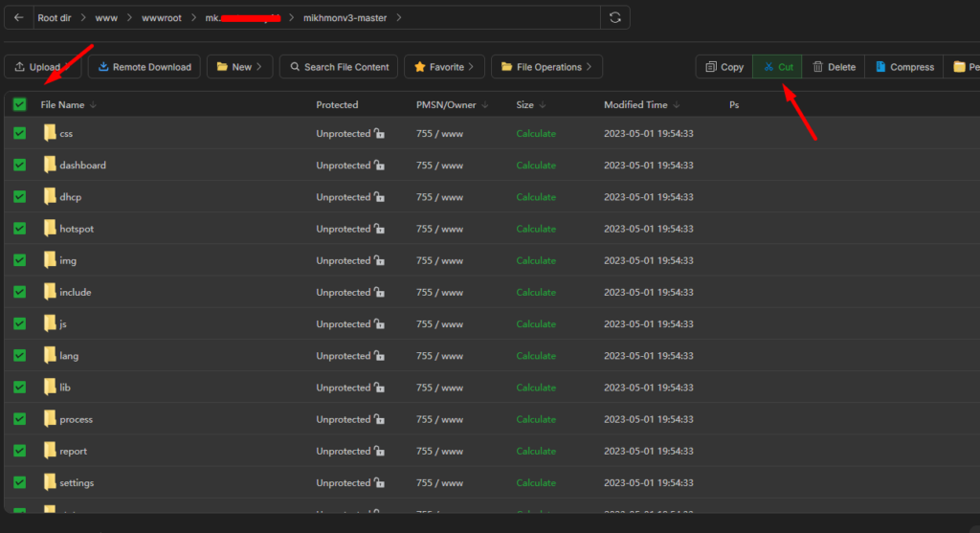Open the js folder icon
The height and width of the screenshot is (533, 980).
click(50, 323)
